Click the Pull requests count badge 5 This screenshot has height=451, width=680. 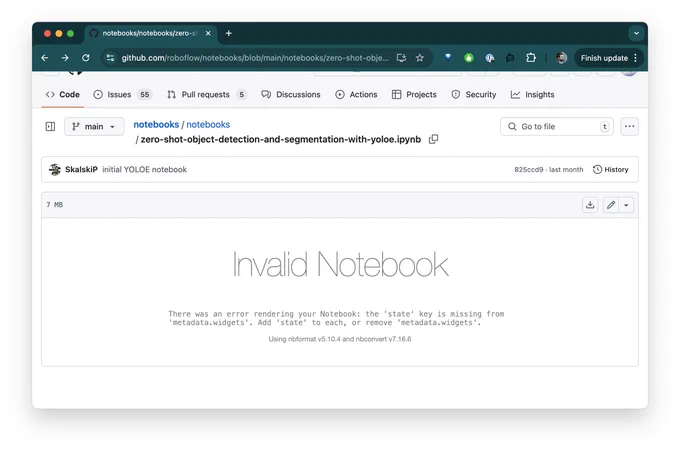tap(242, 95)
